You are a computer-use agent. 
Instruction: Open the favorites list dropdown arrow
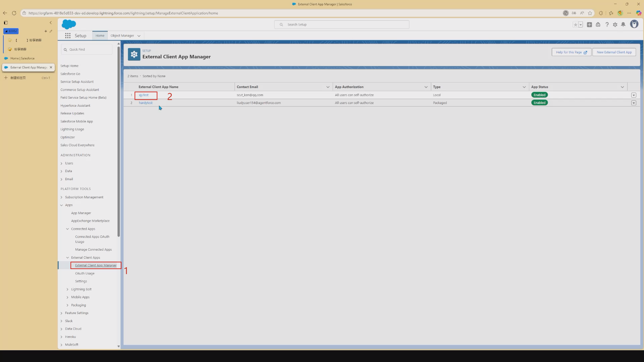(x=581, y=24)
